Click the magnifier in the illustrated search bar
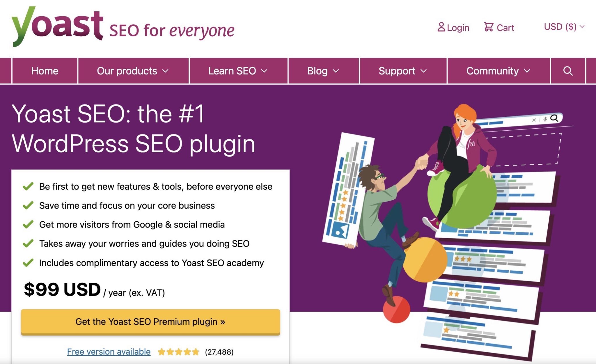596x364 pixels. click(554, 118)
